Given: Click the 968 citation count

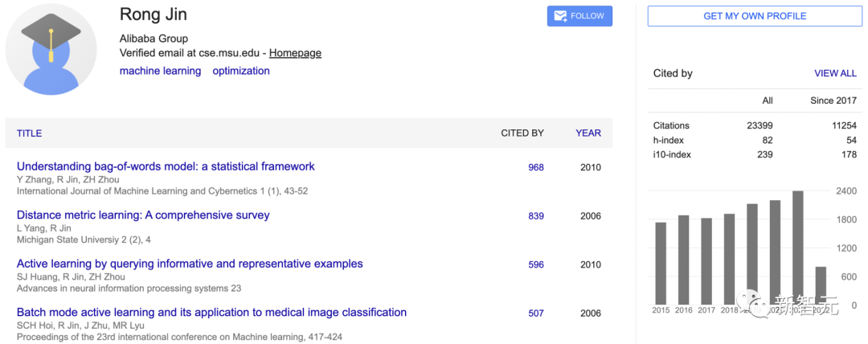Looking at the screenshot, I should click(x=535, y=167).
